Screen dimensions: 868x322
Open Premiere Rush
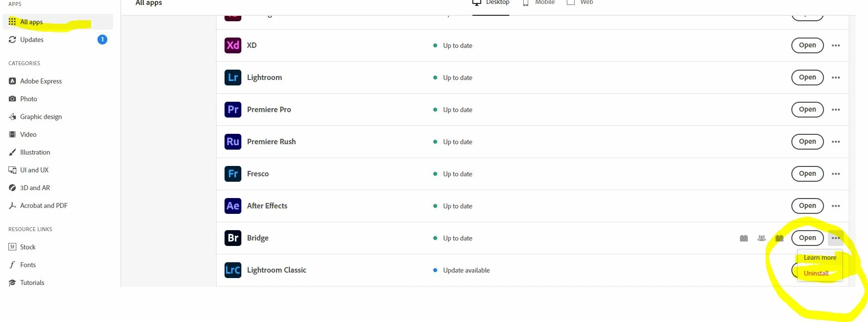click(x=807, y=142)
